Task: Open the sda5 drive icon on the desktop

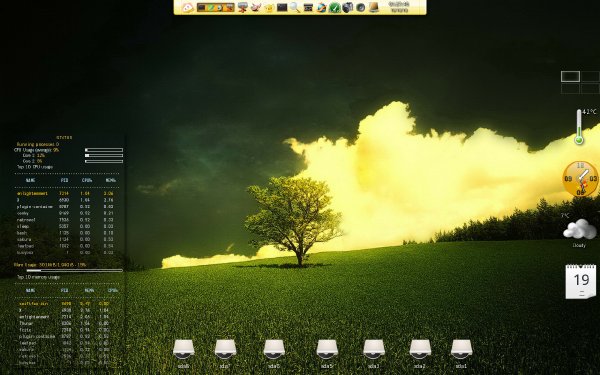Action: (327, 353)
